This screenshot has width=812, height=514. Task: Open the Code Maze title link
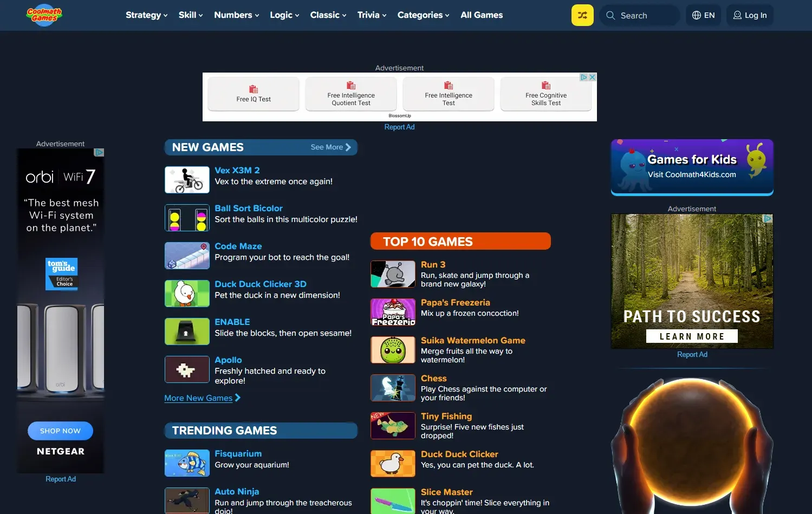(238, 246)
